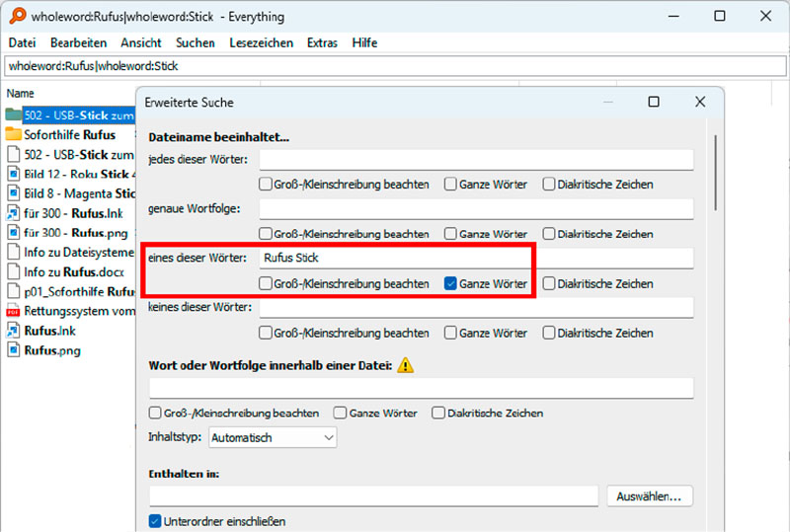The width and height of the screenshot is (790, 532).
Task: Enable Ganze Wörter under jedes dieser Wörter
Action: click(450, 184)
